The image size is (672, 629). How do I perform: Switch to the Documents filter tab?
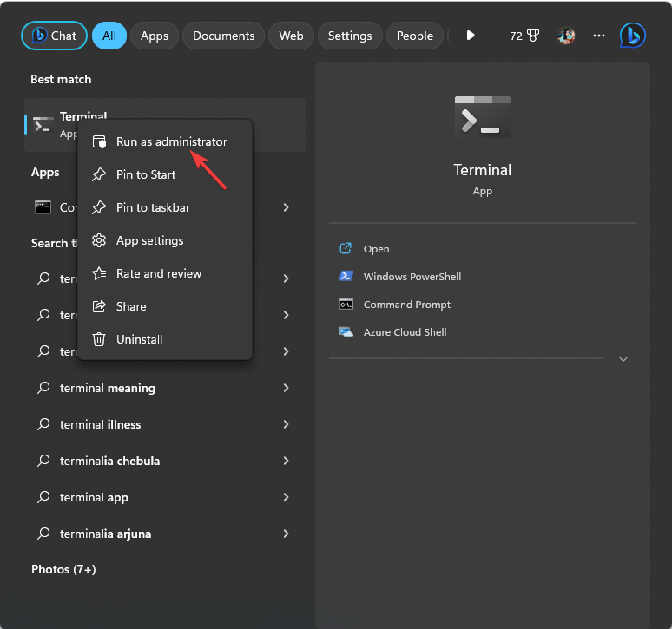(x=223, y=36)
